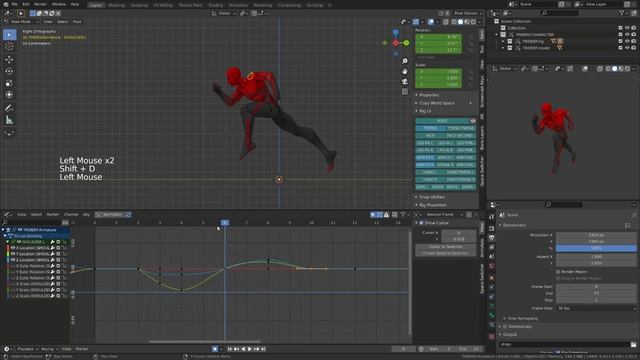Toggle camera view icon in viewport
Screen dimensions: 640x360
point(404,82)
